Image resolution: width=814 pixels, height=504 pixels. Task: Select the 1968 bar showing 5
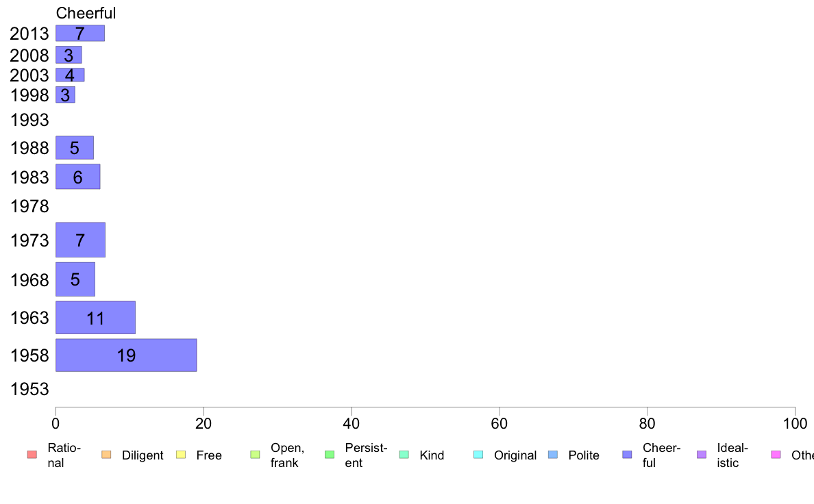pyautogui.click(x=75, y=279)
